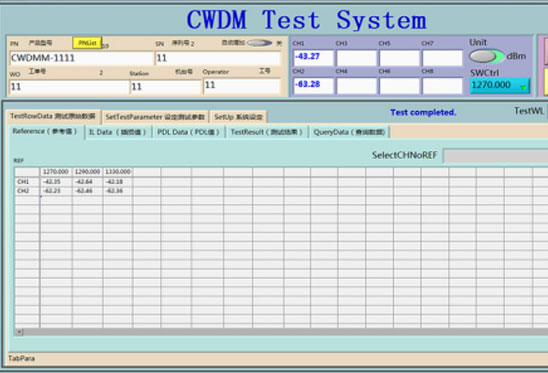Click the TestWL label
548x373 pixels.
tap(529, 111)
